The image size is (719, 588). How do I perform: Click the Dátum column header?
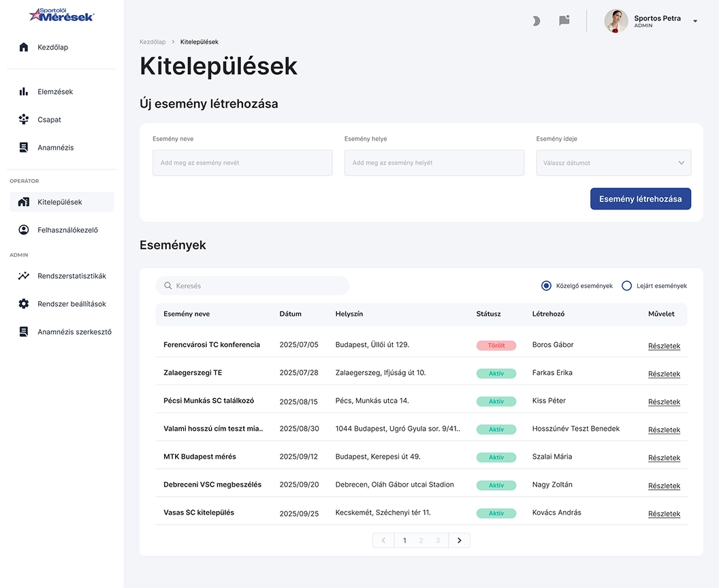(291, 314)
